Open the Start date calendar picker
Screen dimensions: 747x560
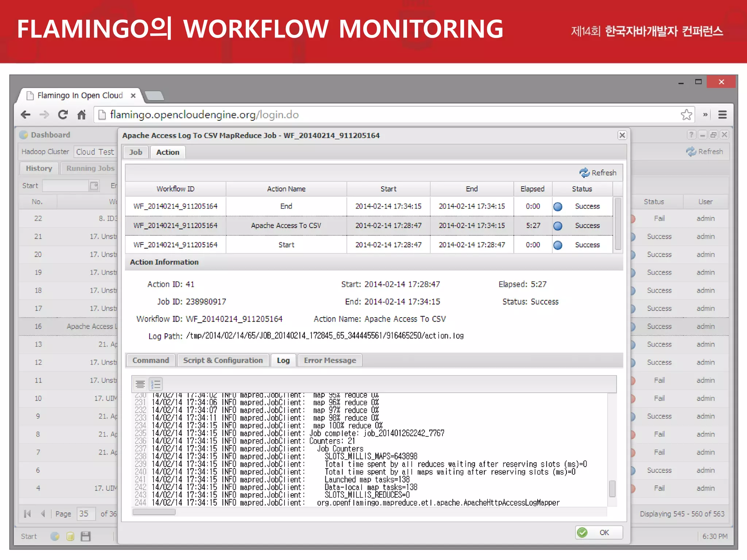pos(94,186)
